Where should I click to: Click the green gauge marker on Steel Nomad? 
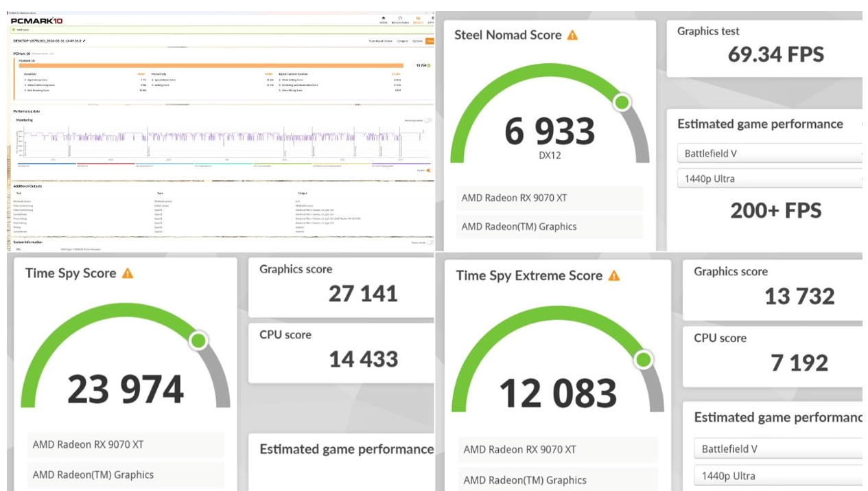click(622, 103)
